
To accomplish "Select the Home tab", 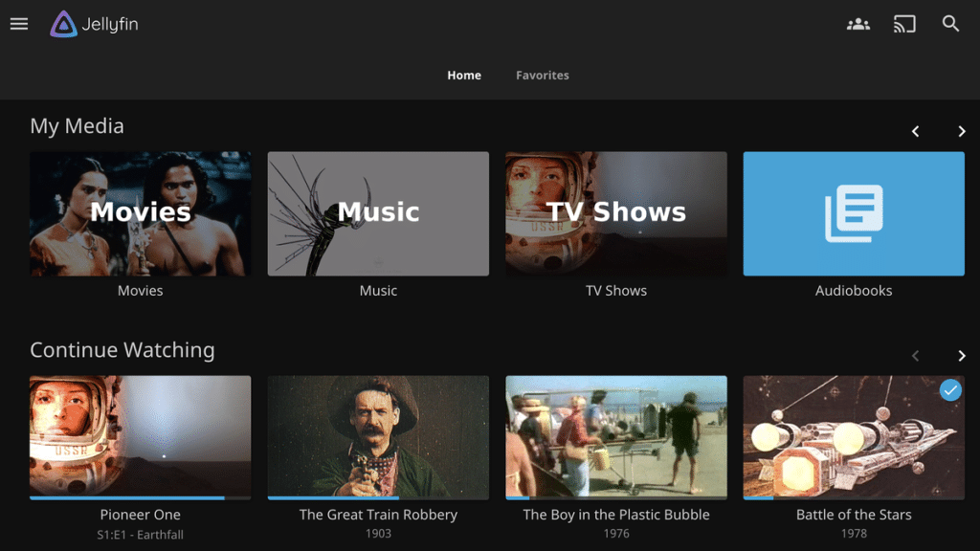I will (x=464, y=75).
